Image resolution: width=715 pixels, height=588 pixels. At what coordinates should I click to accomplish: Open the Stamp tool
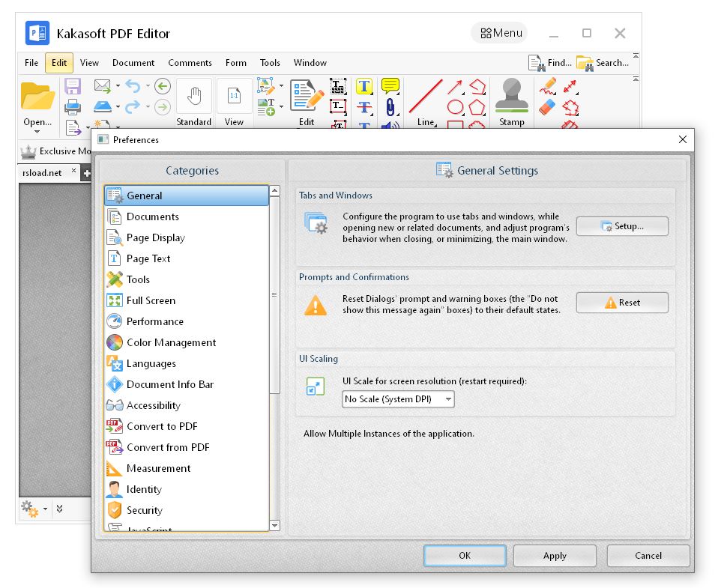tap(510, 96)
